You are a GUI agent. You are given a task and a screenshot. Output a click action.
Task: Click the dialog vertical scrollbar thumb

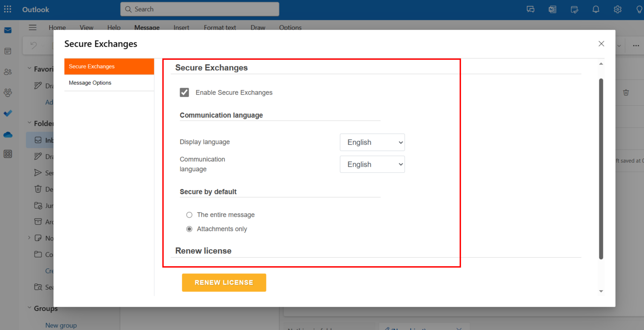click(x=601, y=169)
